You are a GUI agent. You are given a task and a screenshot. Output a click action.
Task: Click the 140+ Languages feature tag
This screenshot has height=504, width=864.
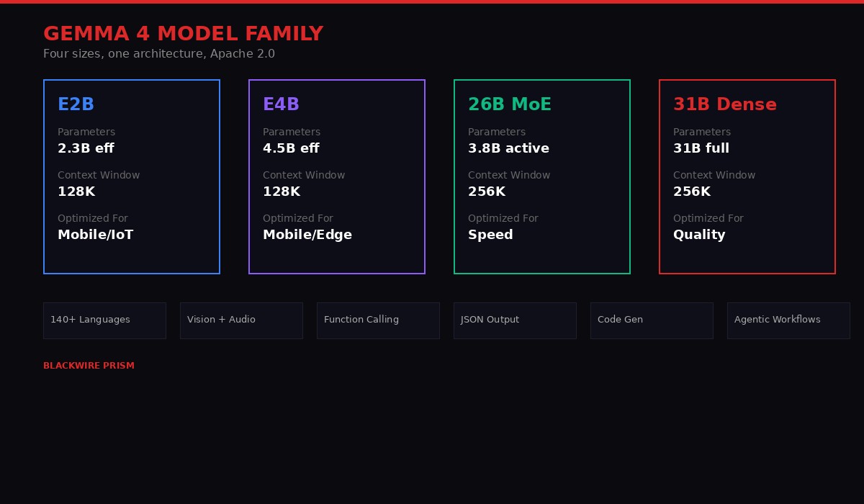click(x=104, y=320)
